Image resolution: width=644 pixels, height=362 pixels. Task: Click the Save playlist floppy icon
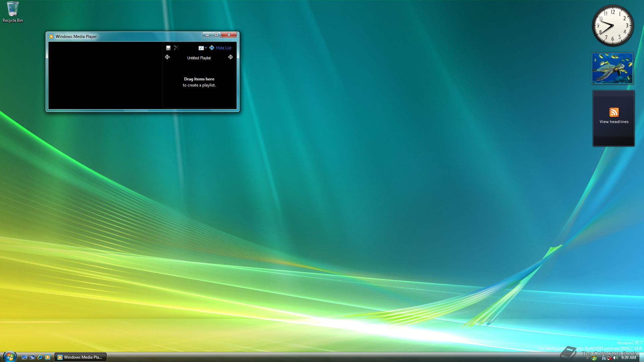(x=168, y=48)
